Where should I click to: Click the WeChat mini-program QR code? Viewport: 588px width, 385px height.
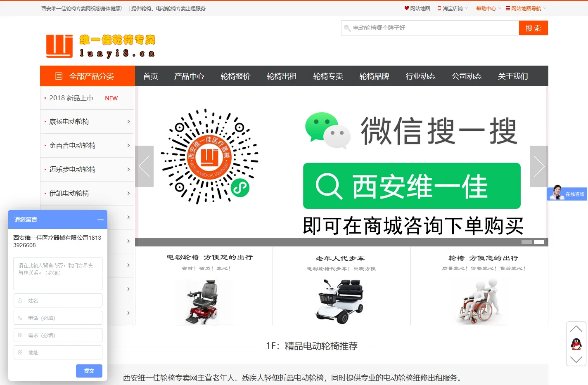209,156
